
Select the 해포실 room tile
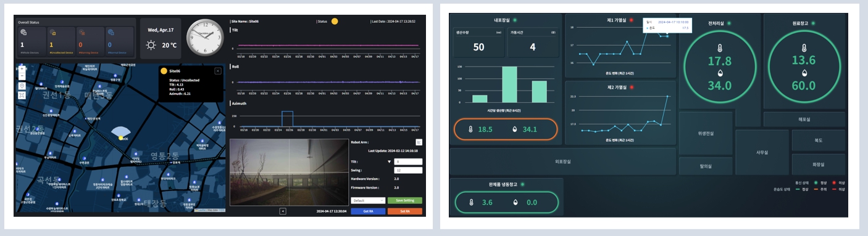coord(804,120)
